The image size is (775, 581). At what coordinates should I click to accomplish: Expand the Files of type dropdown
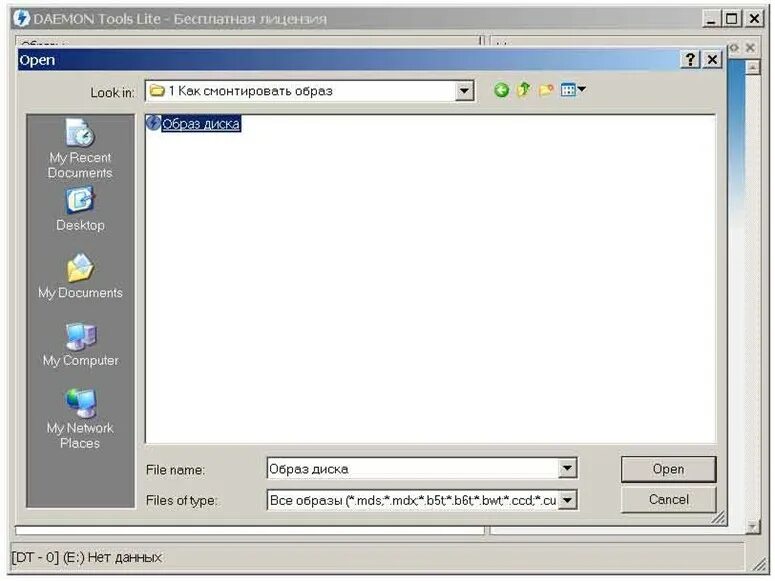click(x=567, y=500)
